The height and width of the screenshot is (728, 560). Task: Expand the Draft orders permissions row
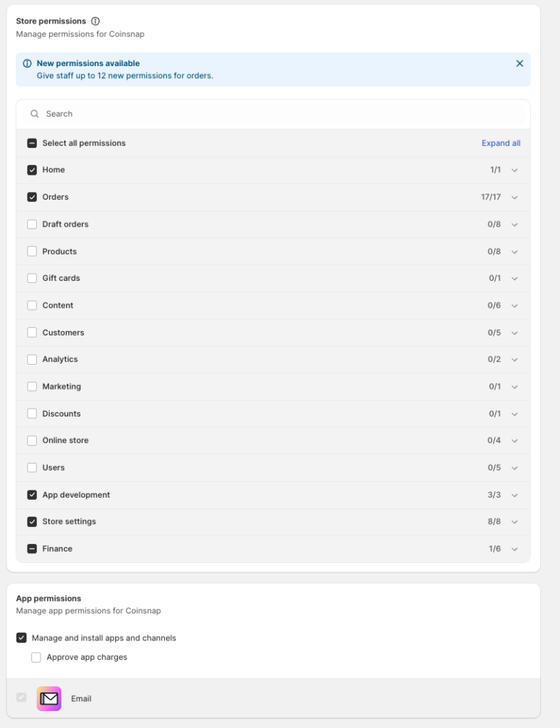(x=515, y=225)
